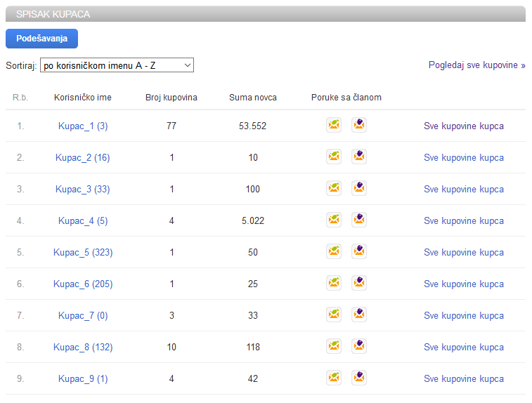
Task: View Sve kupovine kupca for Kupac_7
Action: (463, 315)
